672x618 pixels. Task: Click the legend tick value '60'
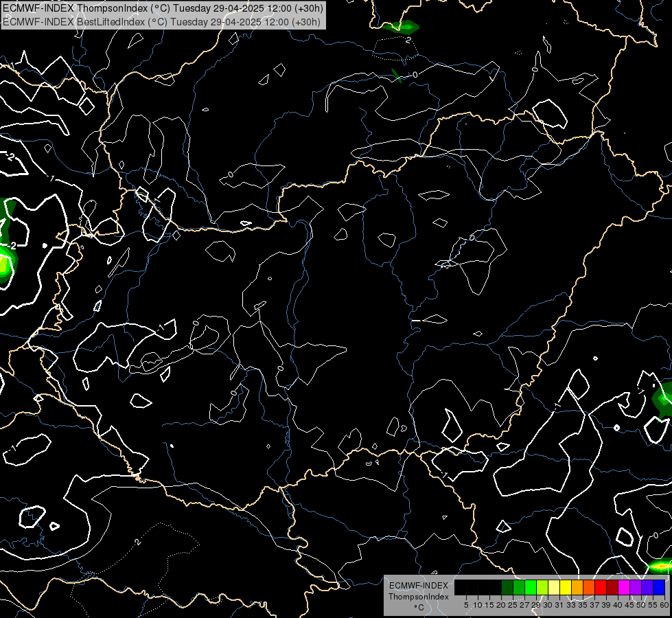point(664,605)
